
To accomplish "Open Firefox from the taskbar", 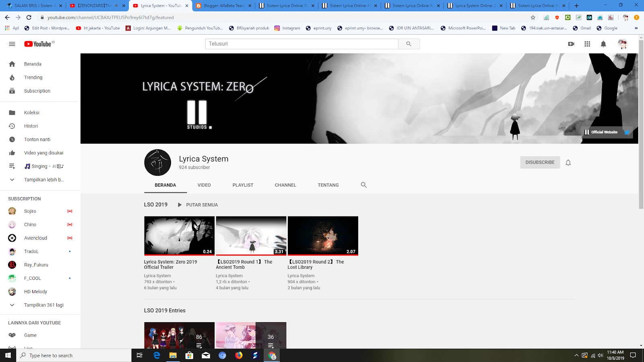I will click(239, 355).
